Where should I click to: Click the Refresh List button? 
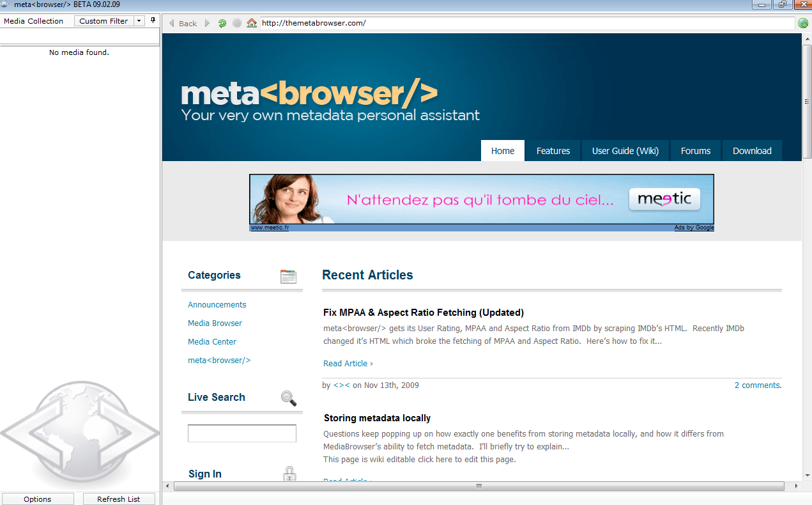click(x=119, y=499)
